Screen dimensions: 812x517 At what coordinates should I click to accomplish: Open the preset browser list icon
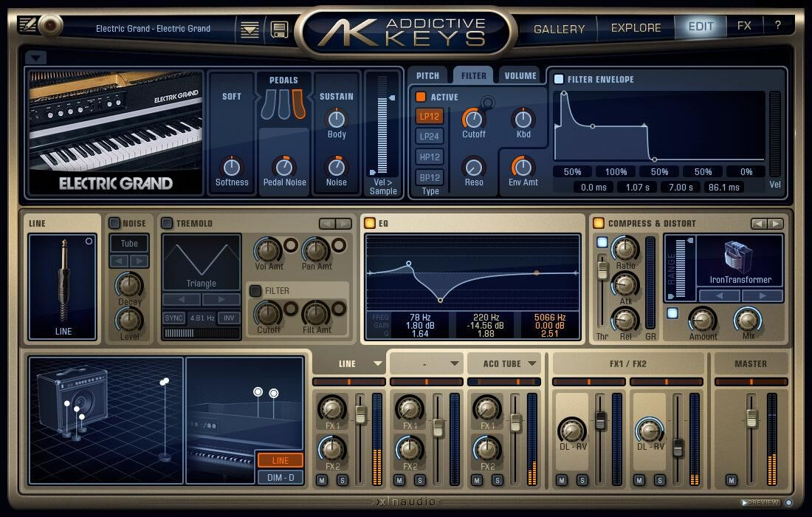click(x=250, y=30)
